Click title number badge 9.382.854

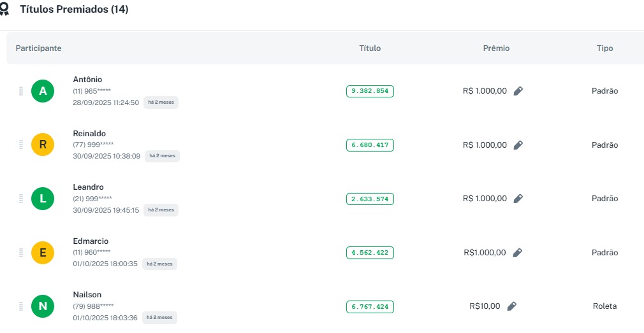370,91
